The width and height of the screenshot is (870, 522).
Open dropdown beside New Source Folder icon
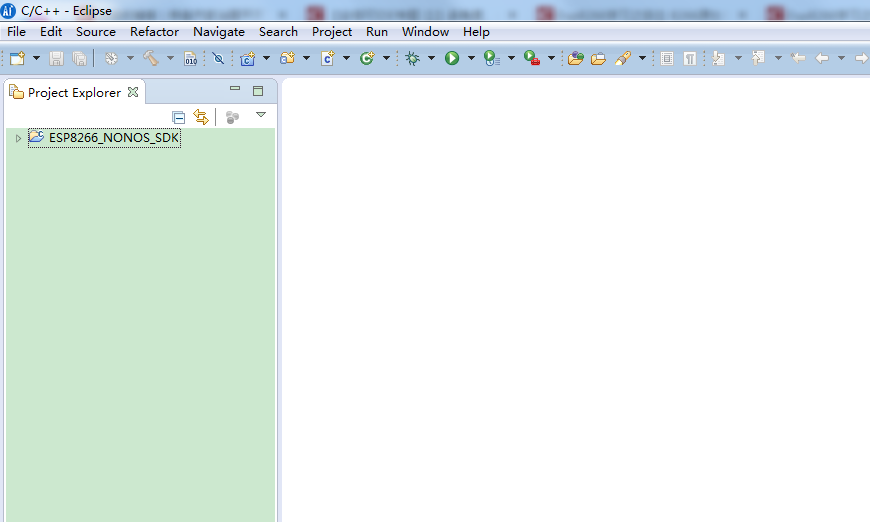click(306, 58)
